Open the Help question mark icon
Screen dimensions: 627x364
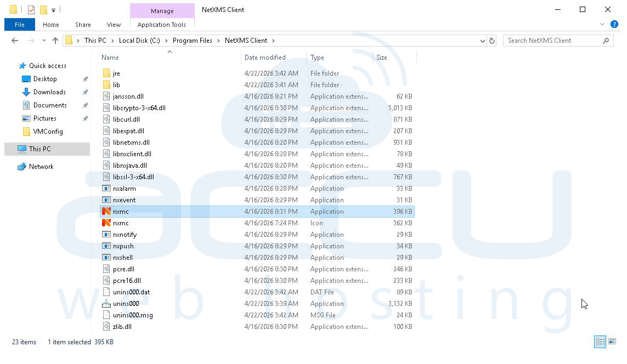[614, 24]
